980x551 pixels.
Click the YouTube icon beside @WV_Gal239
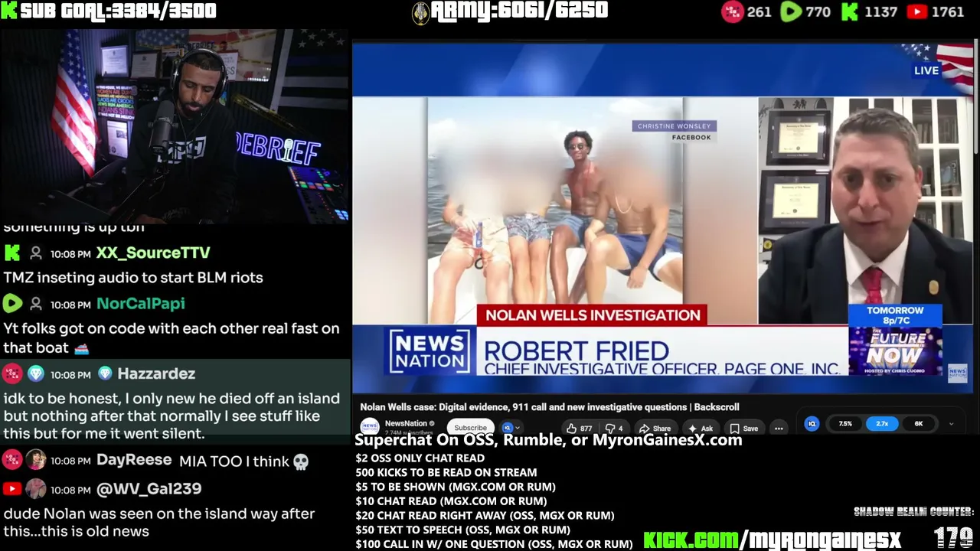pos(12,488)
